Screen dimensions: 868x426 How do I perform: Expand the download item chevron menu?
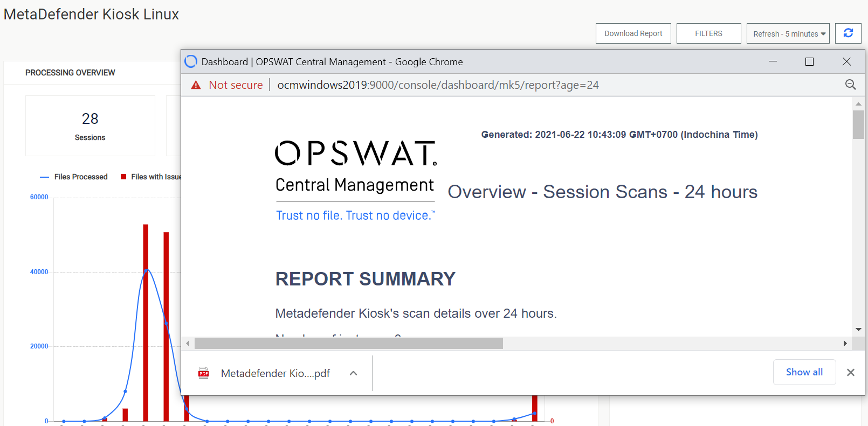click(353, 373)
